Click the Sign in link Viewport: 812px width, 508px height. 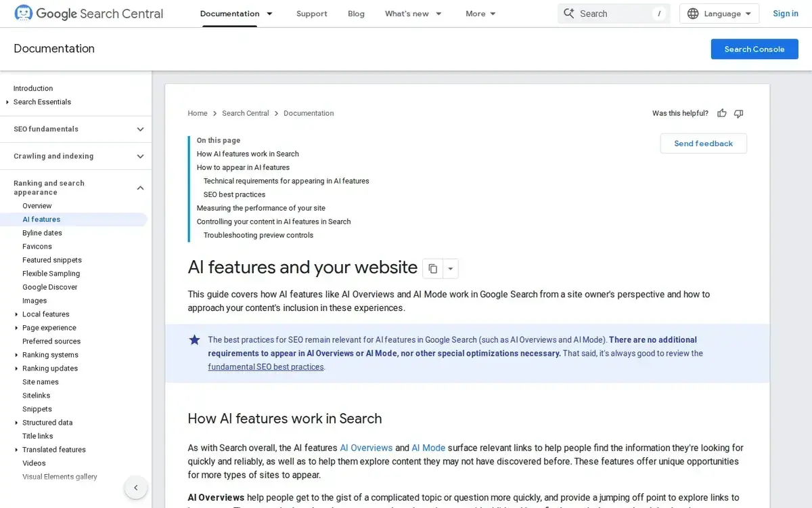786,14
